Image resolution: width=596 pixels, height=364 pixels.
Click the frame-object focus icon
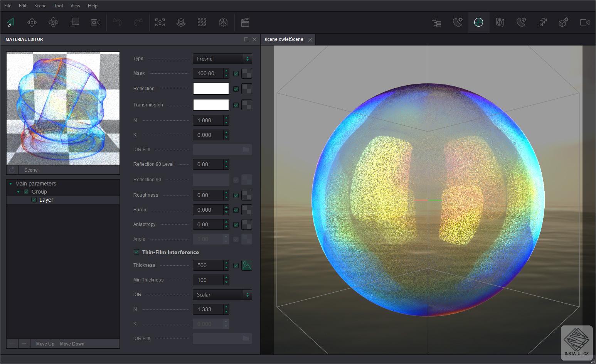point(160,23)
